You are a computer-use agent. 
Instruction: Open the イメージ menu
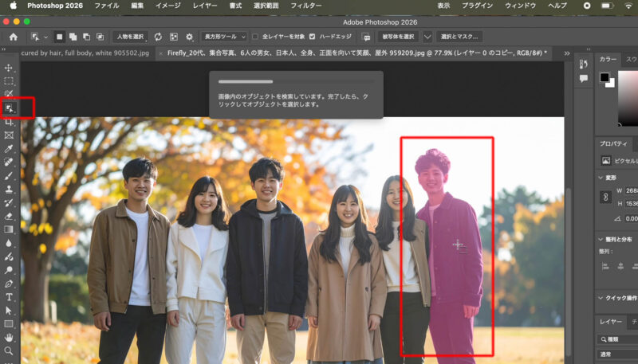170,6
